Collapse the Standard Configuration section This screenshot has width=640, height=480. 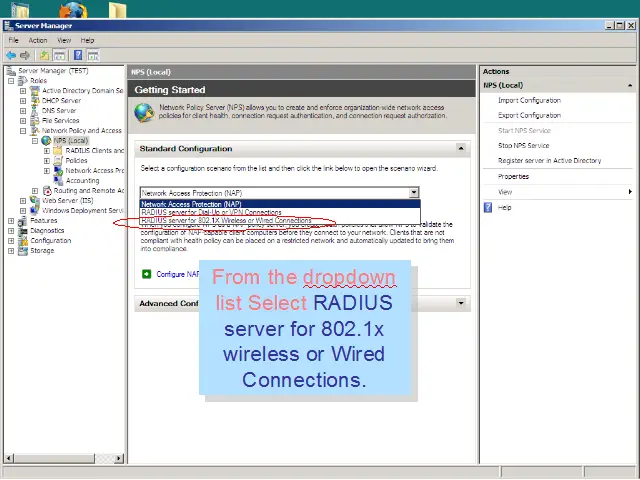tap(461, 149)
